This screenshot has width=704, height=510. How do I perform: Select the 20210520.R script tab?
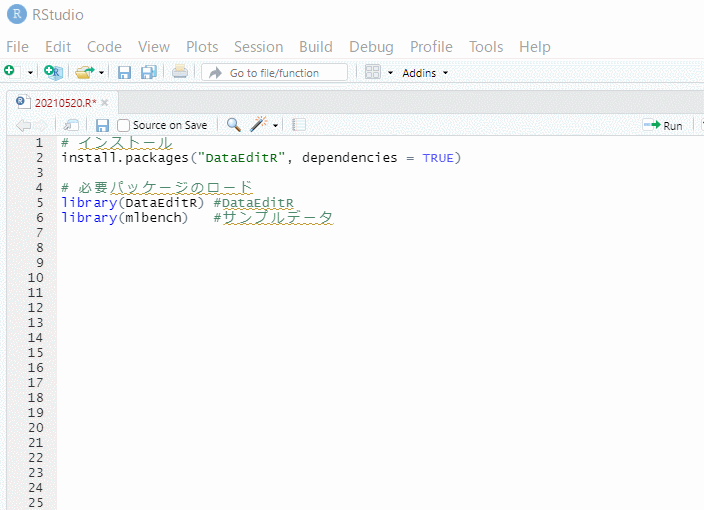click(x=60, y=102)
